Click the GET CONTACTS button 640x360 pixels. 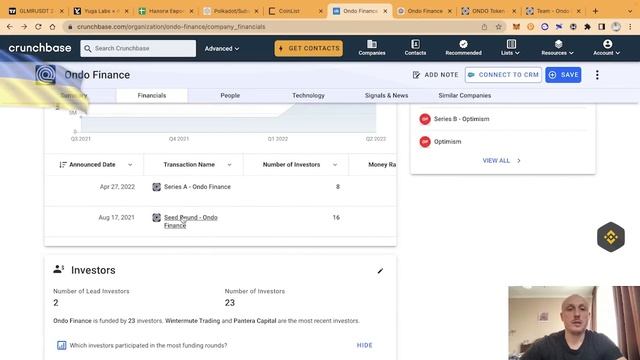coord(309,48)
